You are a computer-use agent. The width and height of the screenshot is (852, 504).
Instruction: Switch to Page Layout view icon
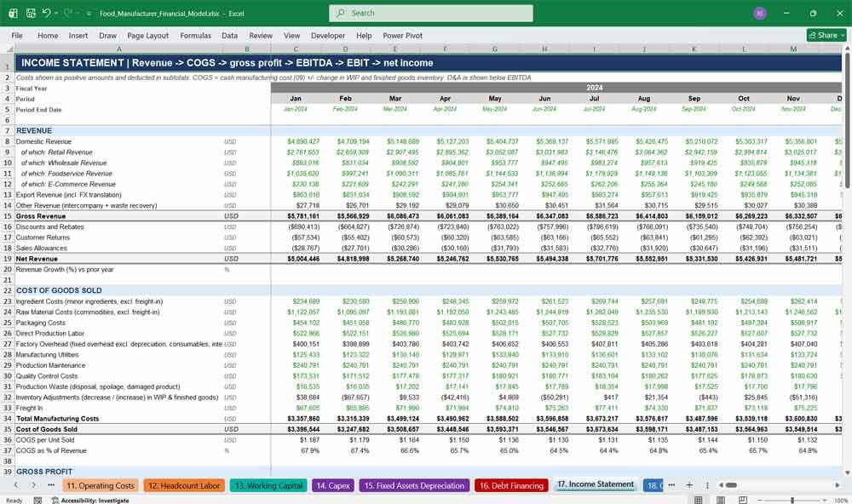coord(721,501)
